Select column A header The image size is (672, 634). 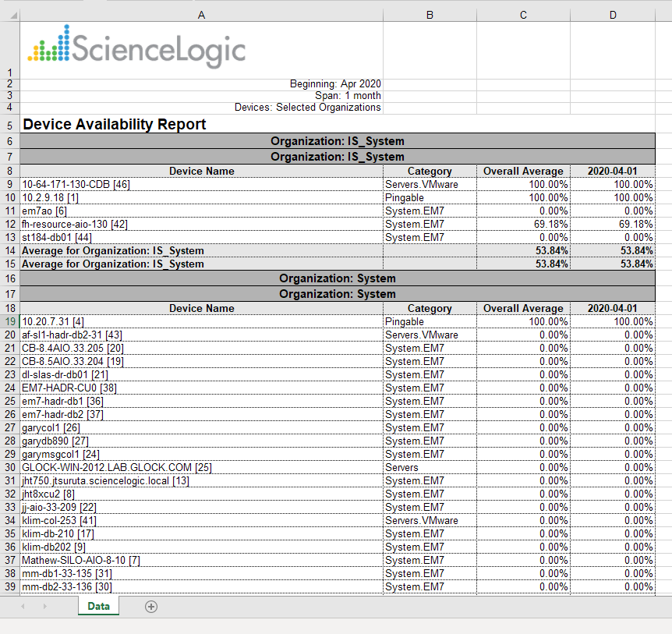tap(201, 15)
